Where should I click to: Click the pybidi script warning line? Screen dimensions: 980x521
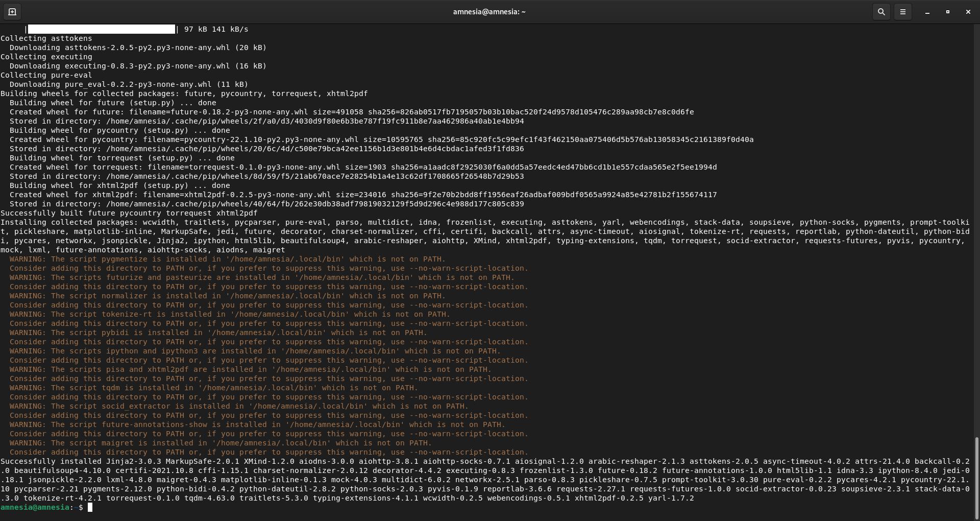[218, 333]
